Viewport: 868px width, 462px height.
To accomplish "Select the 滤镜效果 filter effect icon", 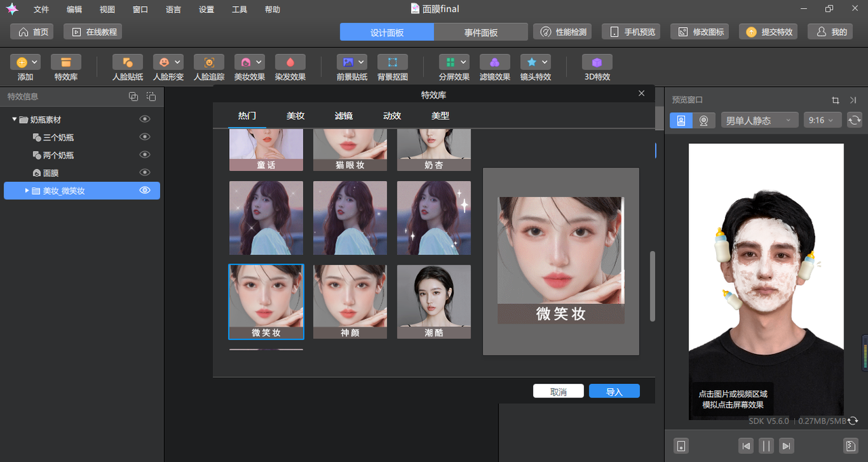I will pos(494,62).
